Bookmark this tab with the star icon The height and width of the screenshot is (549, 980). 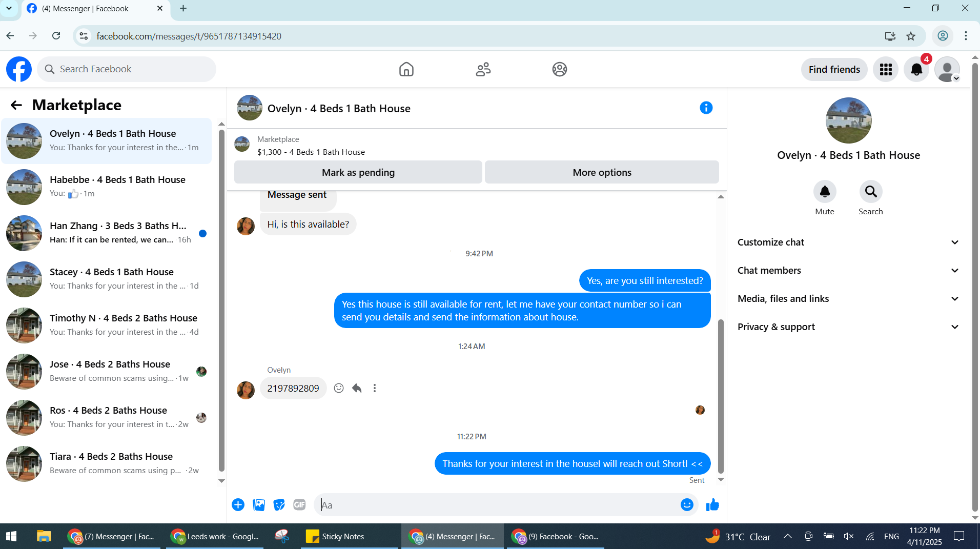(x=911, y=36)
